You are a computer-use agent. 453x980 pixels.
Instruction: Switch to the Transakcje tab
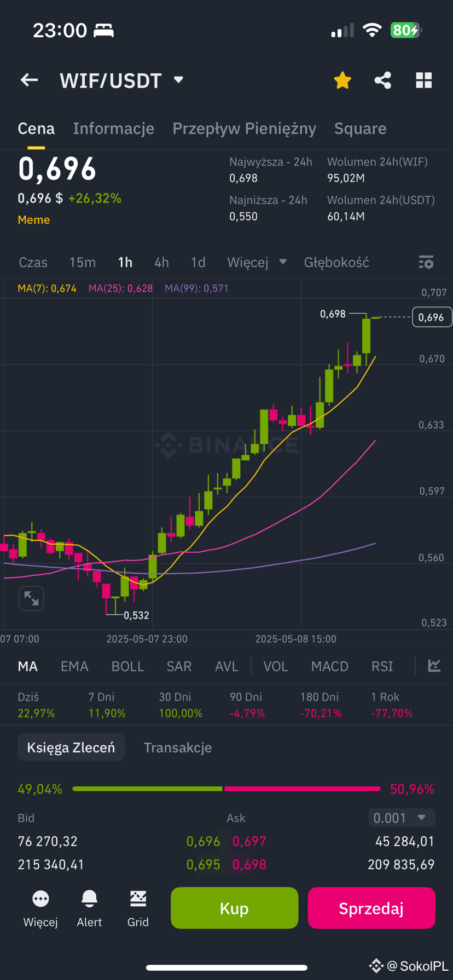click(x=178, y=748)
